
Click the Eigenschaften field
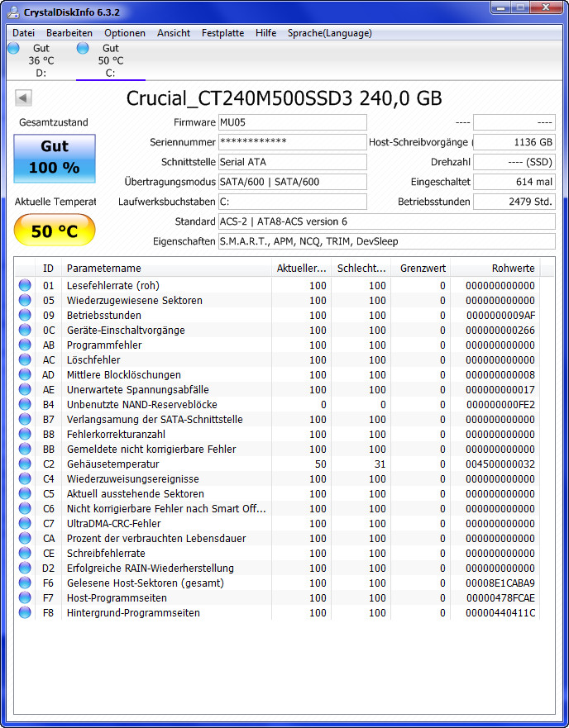387,241
